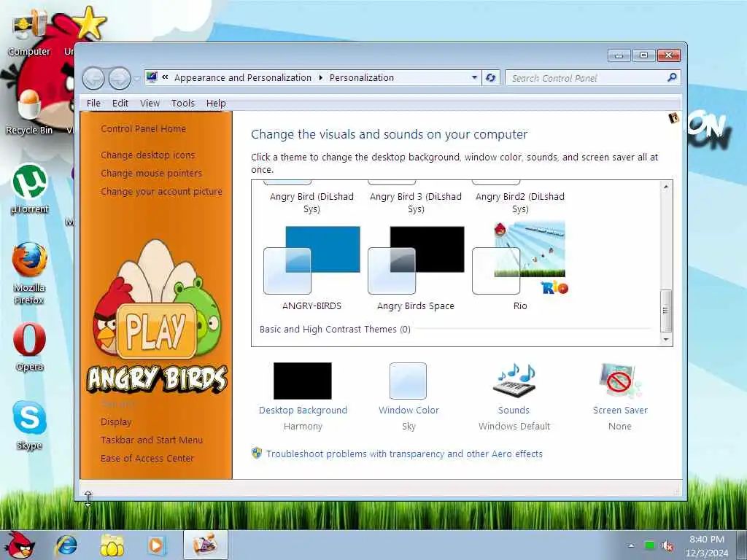Open the Edit menu
Screen dimensions: 747x560
(x=120, y=104)
